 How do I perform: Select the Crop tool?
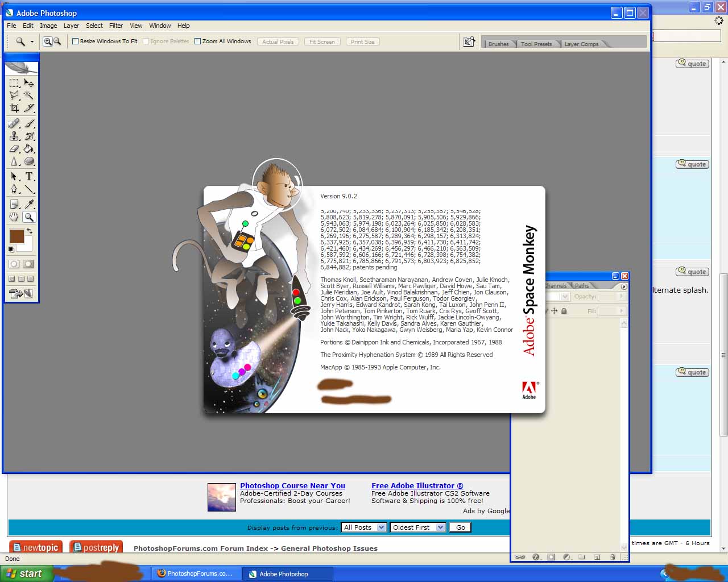point(14,108)
